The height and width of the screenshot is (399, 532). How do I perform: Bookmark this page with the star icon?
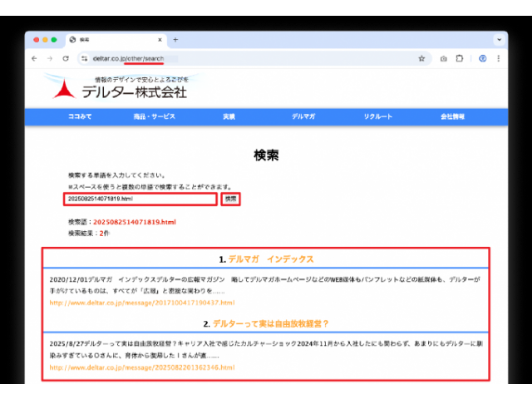coord(421,59)
